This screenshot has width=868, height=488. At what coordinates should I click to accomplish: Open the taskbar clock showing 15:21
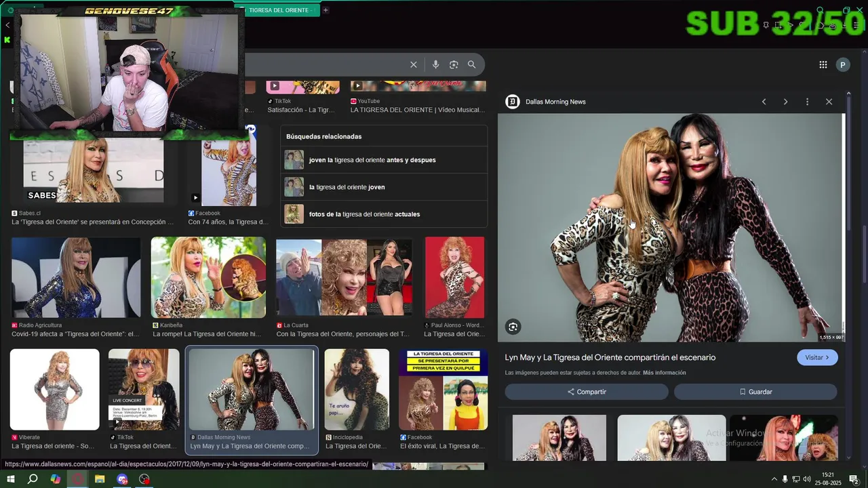coord(828,479)
